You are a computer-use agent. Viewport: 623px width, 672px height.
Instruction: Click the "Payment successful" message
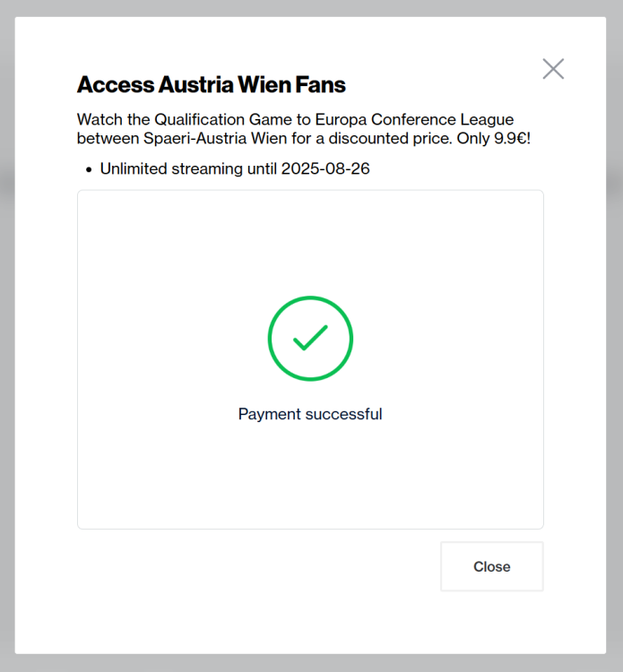[310, 414]
